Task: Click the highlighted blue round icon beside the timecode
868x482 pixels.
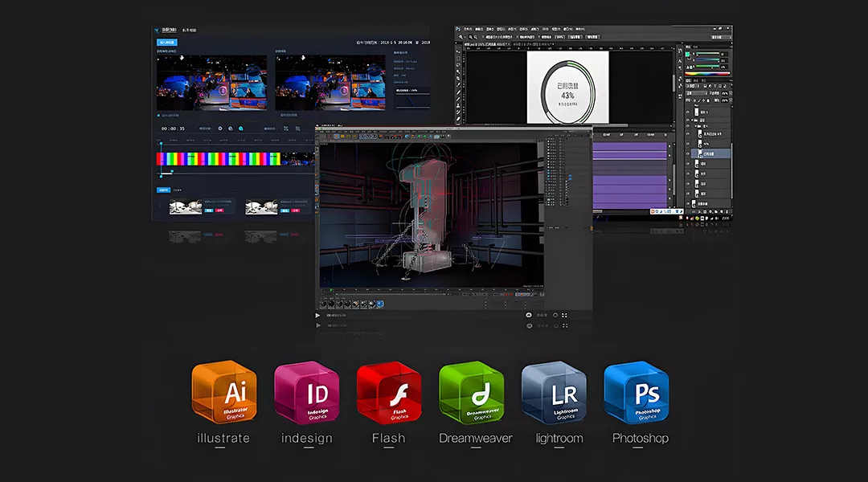Action: coord(241,129)
